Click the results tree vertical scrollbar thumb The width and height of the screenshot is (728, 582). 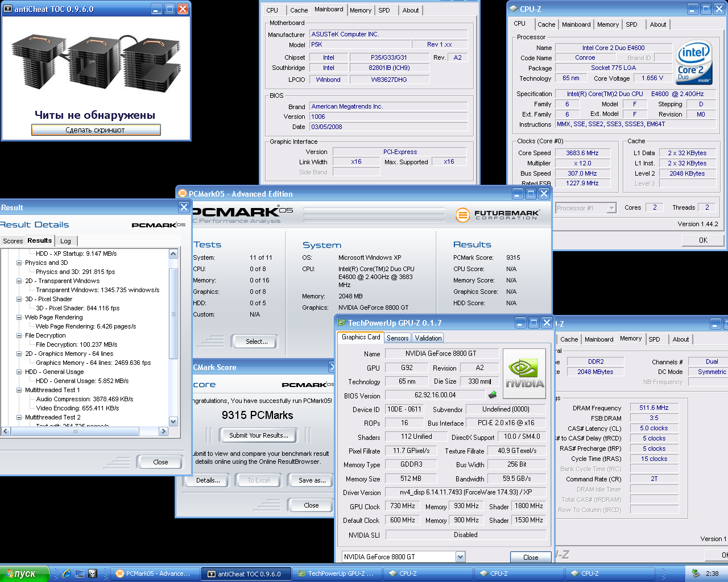coord(173,314)
